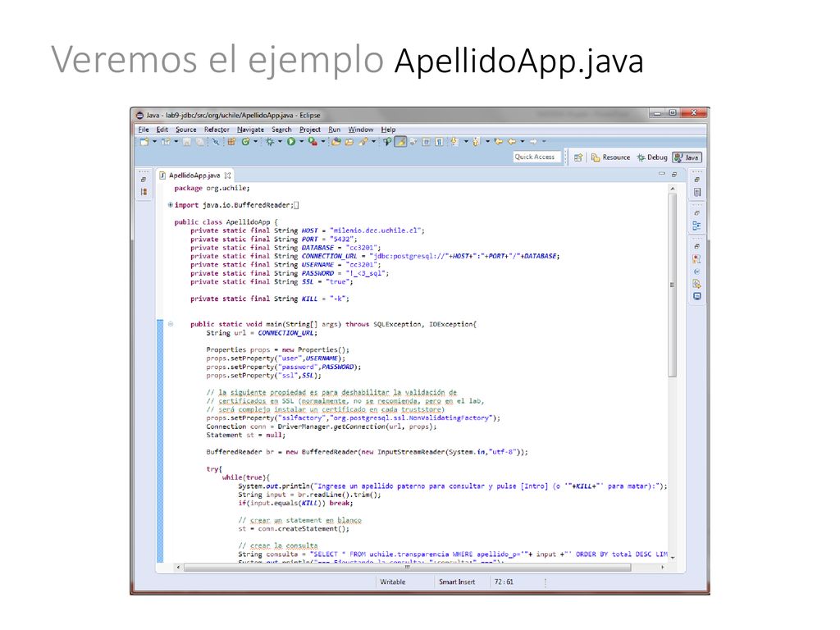Click the New Java Package icon

231,141
